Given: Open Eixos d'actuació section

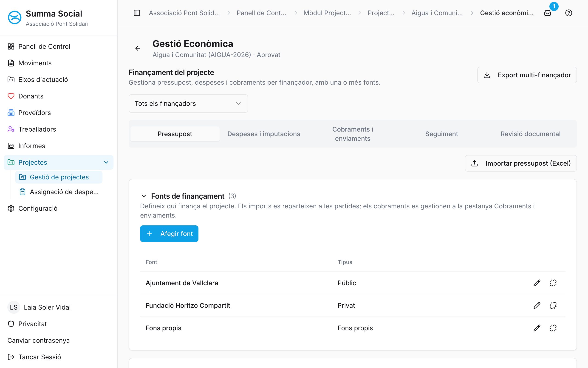Looking at the screenshot, I should point(59,80).
